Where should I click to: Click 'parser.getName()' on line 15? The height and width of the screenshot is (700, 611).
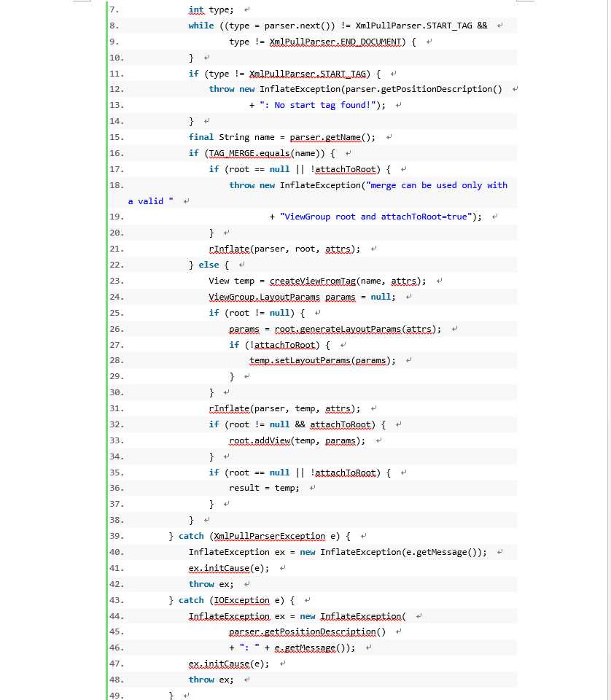coord(330,137)
